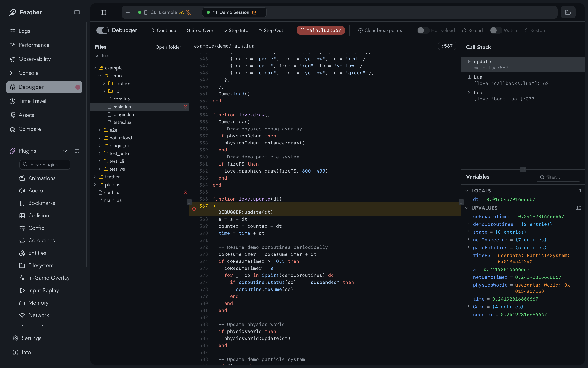
Task: Toggle the Debugger enable switch
Action: 102,30
